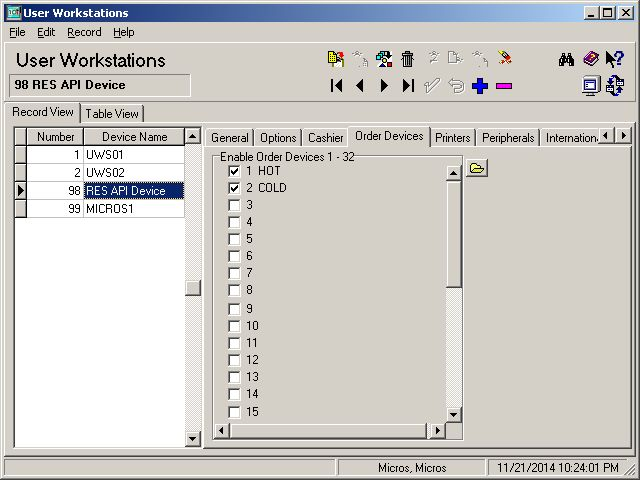Uncheck order device 1 HOT
Viewport: 640px width, 480px height.
click(x=234, y=171)
